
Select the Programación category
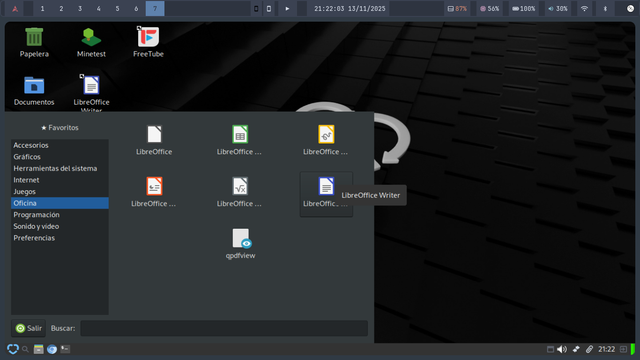[x=60, y=215]
